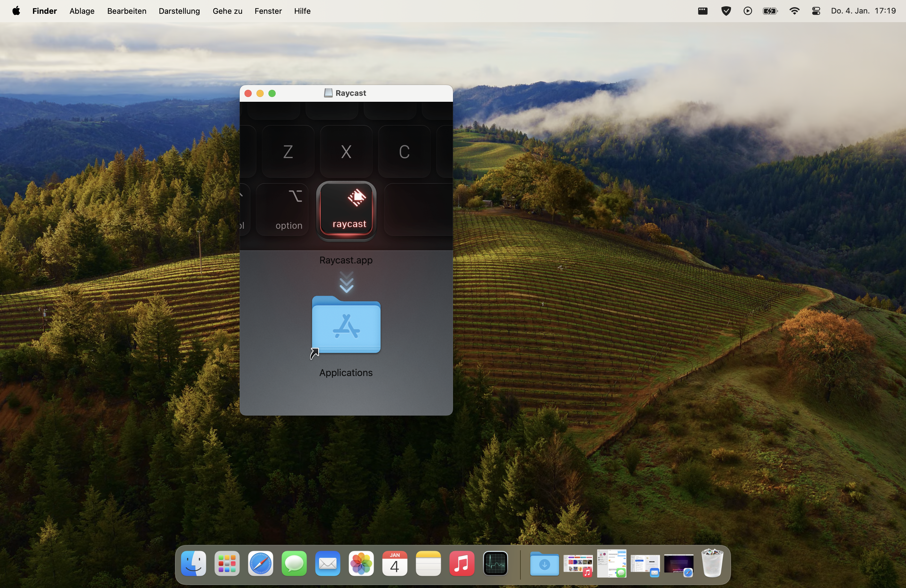
Task: Select the Raycast.app icon in installer window
Action: (x=346, y=211)
